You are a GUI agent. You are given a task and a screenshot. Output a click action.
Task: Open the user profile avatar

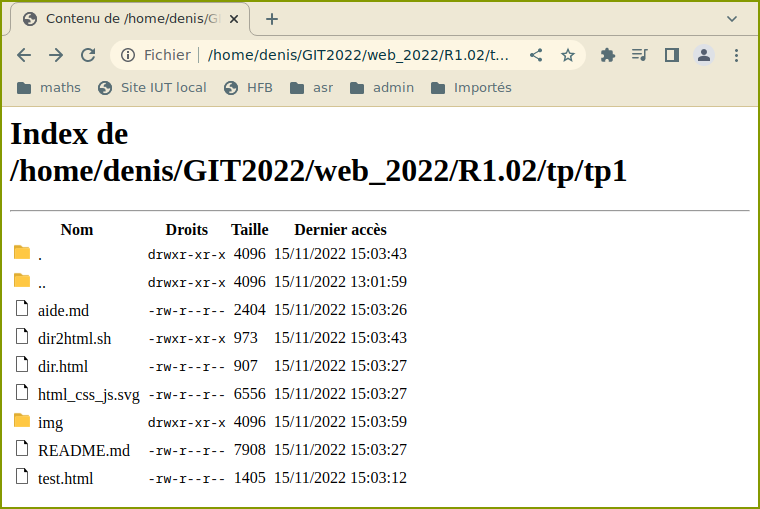click(x=704, y=55)
